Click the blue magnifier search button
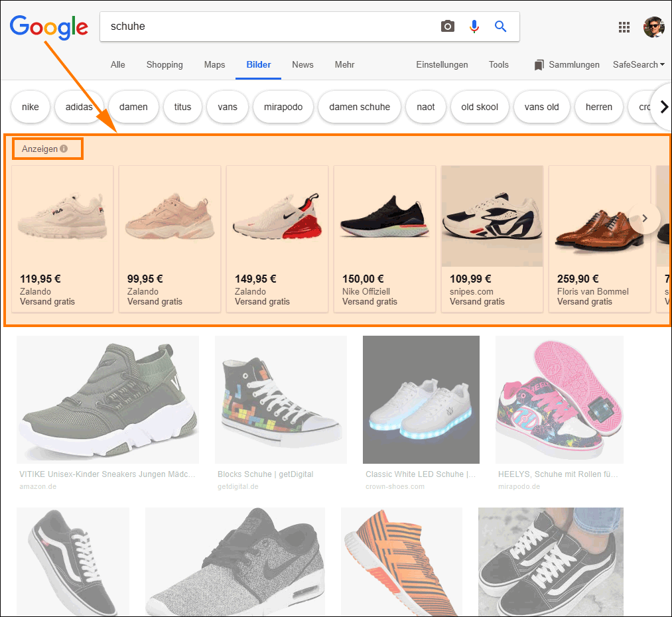Viewport: 672px width, 617px height. tap(500, 26)
